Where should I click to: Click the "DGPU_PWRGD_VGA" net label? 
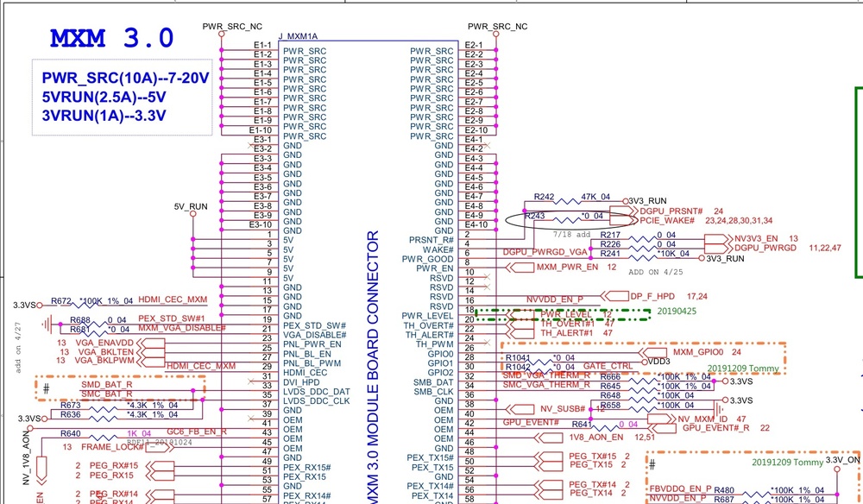coord(545,252)
